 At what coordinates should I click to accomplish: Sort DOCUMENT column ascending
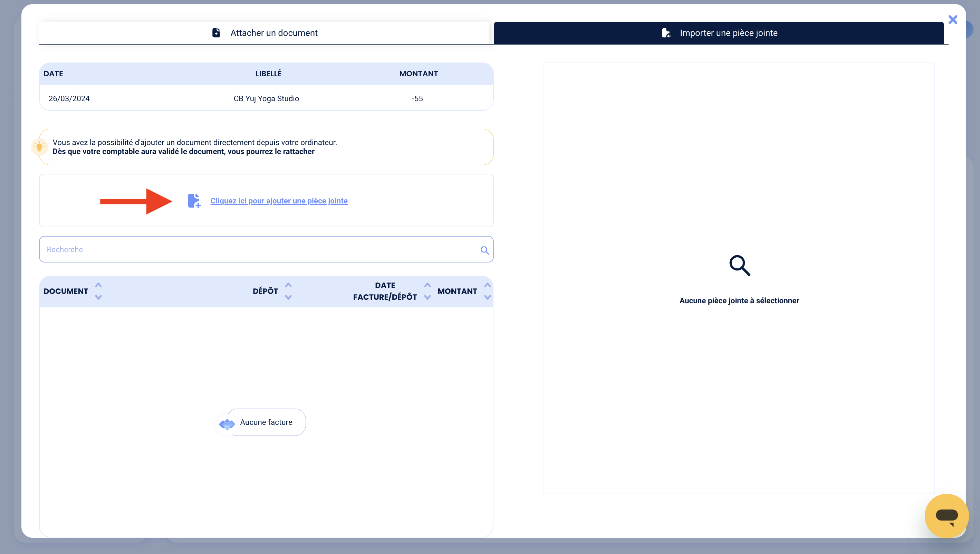[x=98, y=285]
